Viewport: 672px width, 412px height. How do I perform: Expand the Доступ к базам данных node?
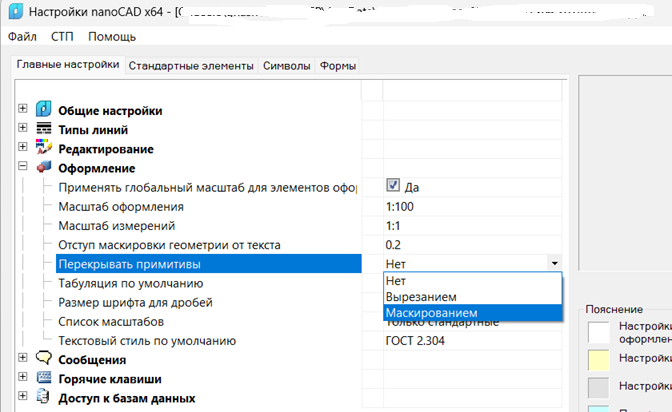23,396
